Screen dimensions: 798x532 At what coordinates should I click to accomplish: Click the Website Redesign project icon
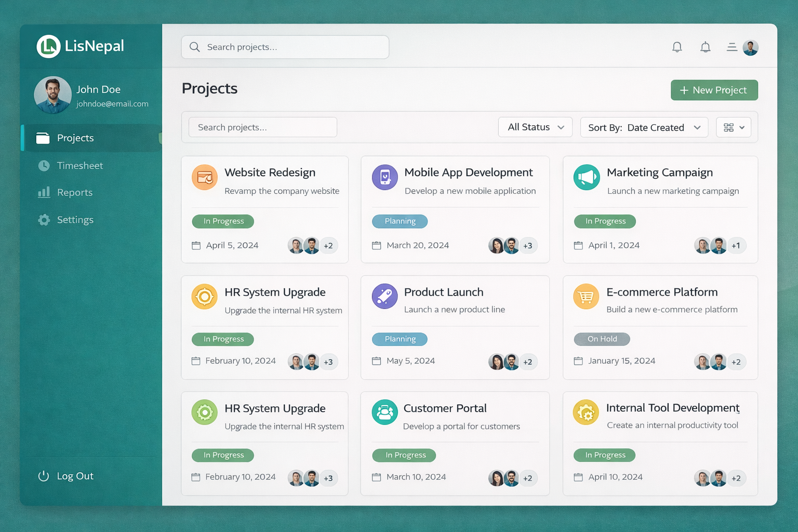pyautogui.click(x=205, y=177)
